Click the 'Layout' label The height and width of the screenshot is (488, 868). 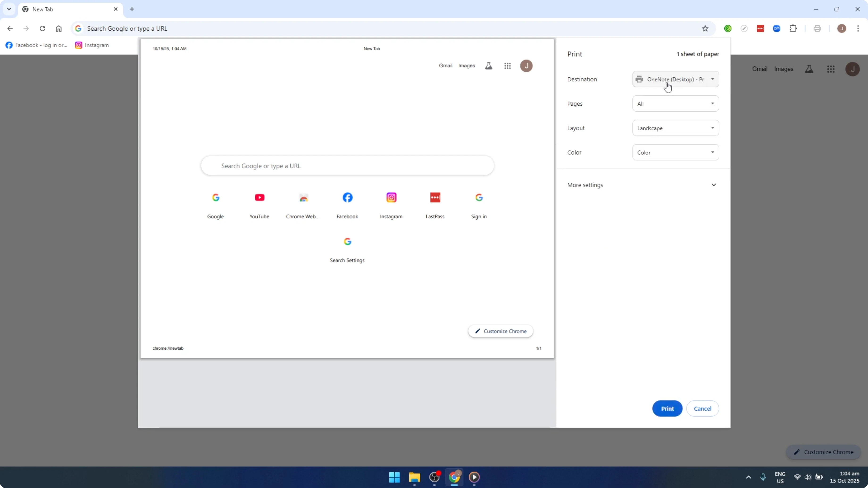point(576,128)
